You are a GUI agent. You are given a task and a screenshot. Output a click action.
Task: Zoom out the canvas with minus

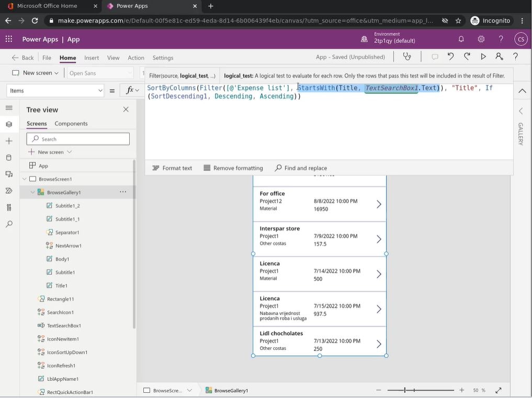pyautogui.click(x=379, y=390)
